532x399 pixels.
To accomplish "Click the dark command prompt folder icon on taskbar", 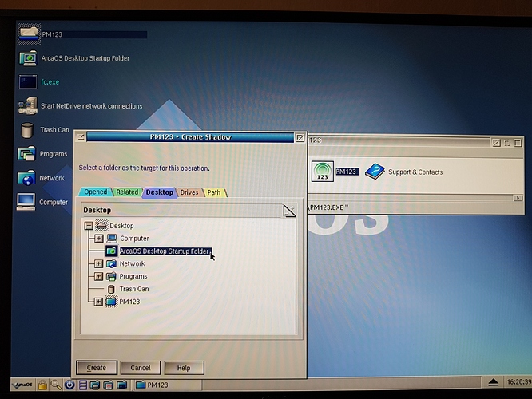I will (x=121, y=385).
